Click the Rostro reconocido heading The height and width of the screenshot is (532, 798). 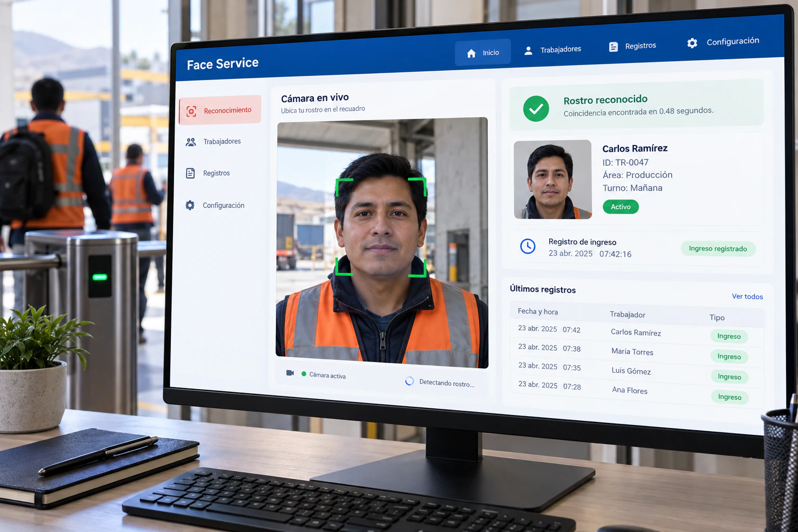[x=606, y=100]
